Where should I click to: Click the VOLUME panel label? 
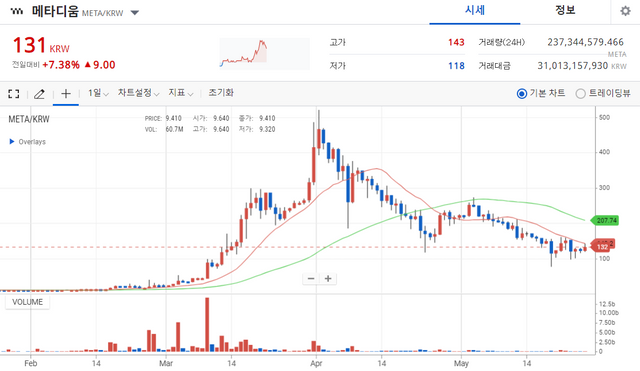(27, 302)
